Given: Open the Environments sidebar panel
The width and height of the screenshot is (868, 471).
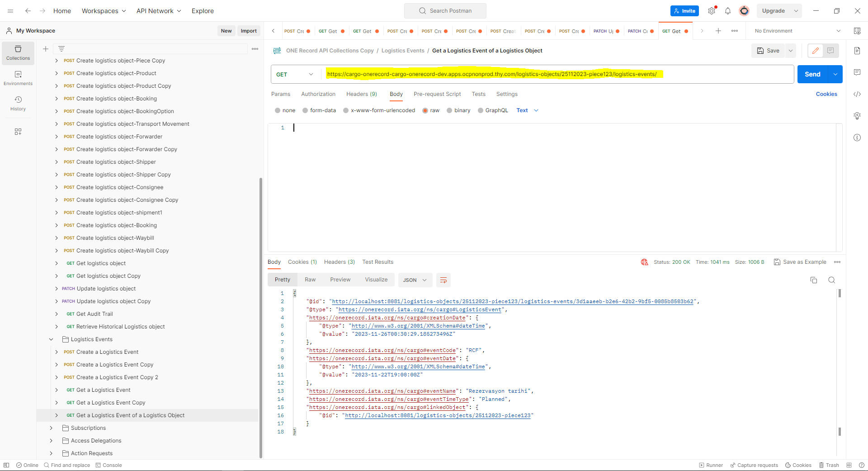Looking at the screenshot, I should tap(18, 78).
